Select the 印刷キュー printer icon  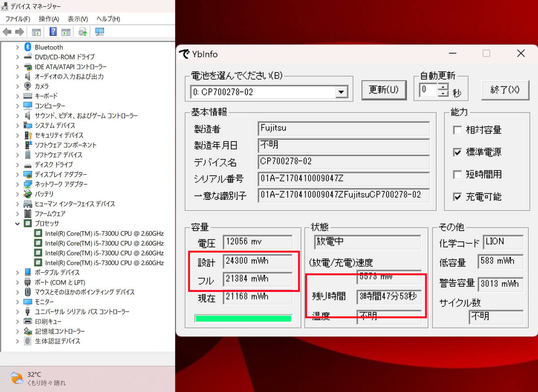pyautogui.click(x=28, y=321)
